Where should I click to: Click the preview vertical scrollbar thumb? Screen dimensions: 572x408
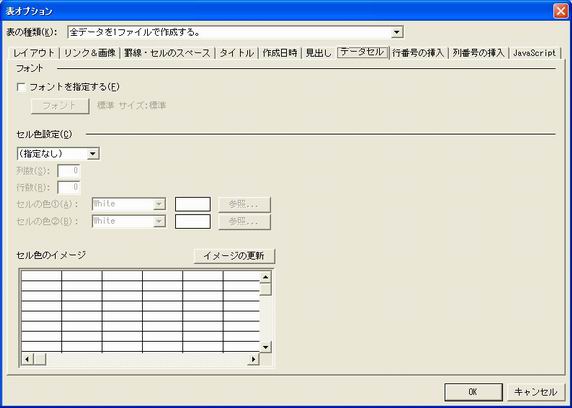click(x=265, y=289)
